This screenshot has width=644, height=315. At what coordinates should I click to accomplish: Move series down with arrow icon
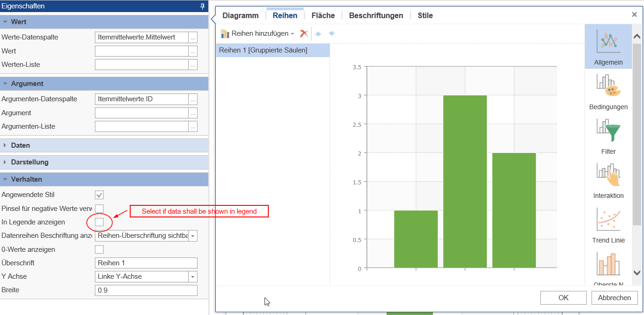(332, 33)
